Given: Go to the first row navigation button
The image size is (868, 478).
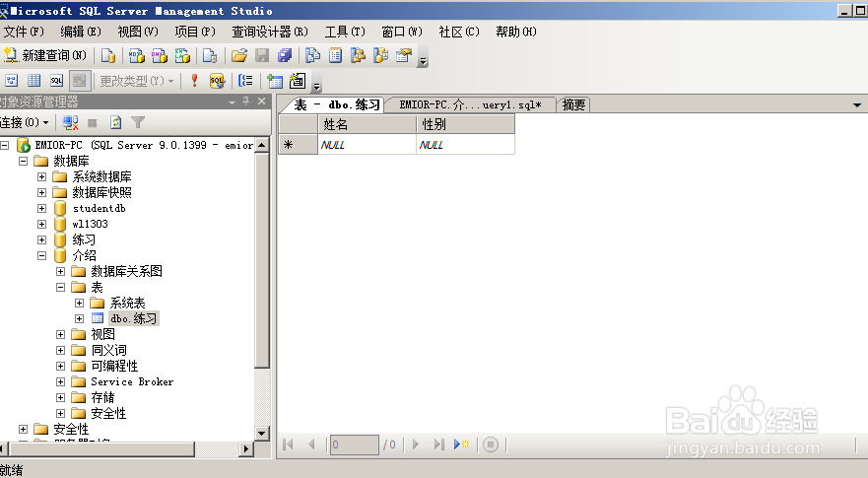Looking at the screenshot, I should pyautogui.click(x=288, y=444).
